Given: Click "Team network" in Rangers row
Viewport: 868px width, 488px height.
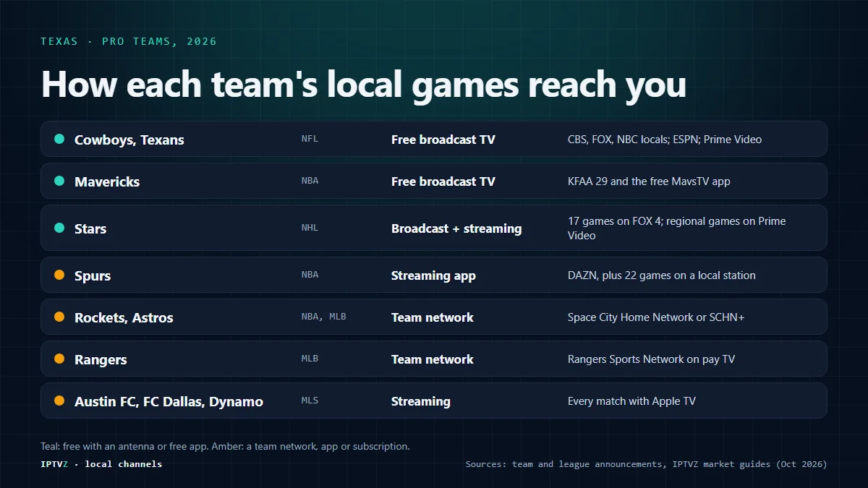Looking at the screenshot, I should 433,359.
